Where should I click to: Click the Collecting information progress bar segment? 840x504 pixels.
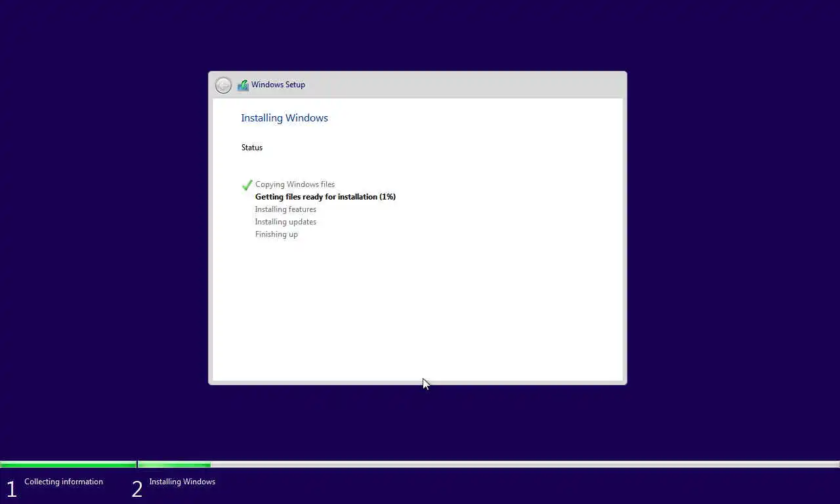click(x=68, y=465)
